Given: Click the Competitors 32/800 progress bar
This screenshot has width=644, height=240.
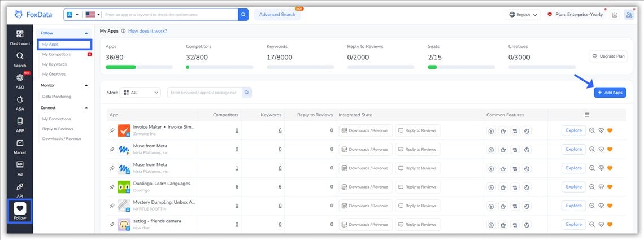Looking at the screenshot, I should point(220,67).
